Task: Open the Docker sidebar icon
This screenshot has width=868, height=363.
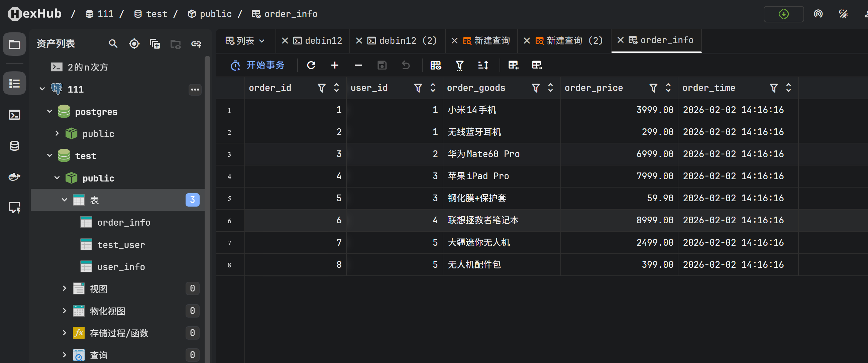Action: tap(14, 176)
